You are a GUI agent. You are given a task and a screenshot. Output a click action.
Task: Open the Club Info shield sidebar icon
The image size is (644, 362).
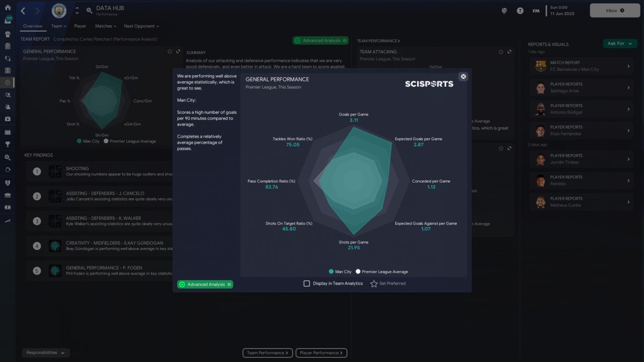(8, 183)
